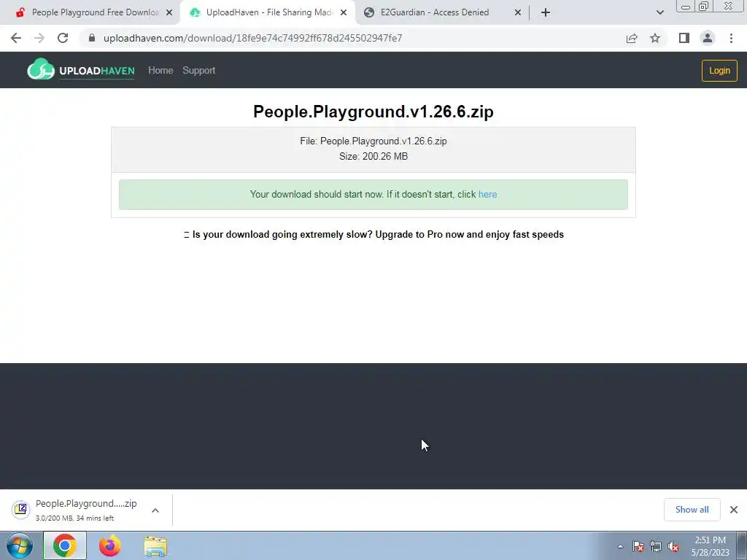Expand the download item options chevron
The image size is (747, 560).
(155, 510)
